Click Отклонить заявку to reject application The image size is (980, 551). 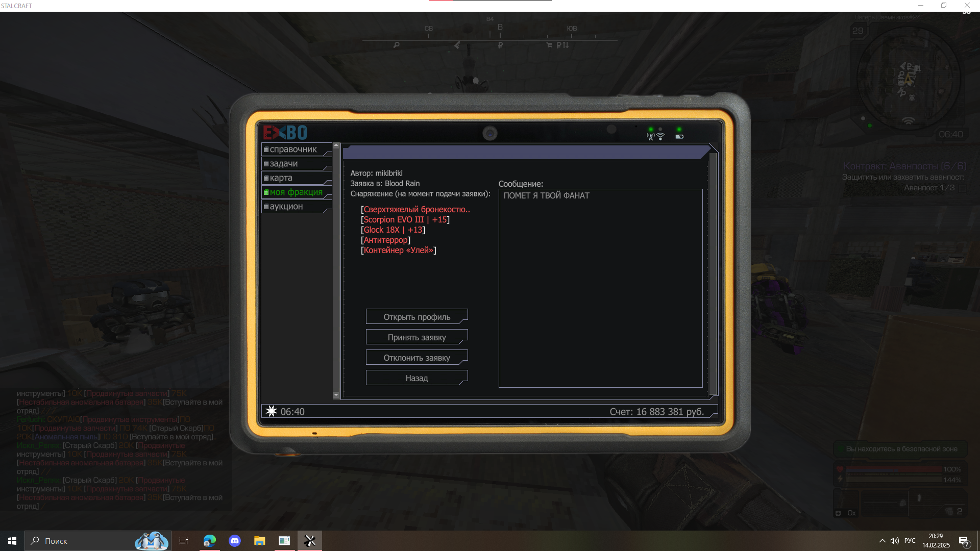[x=416, y=358]
